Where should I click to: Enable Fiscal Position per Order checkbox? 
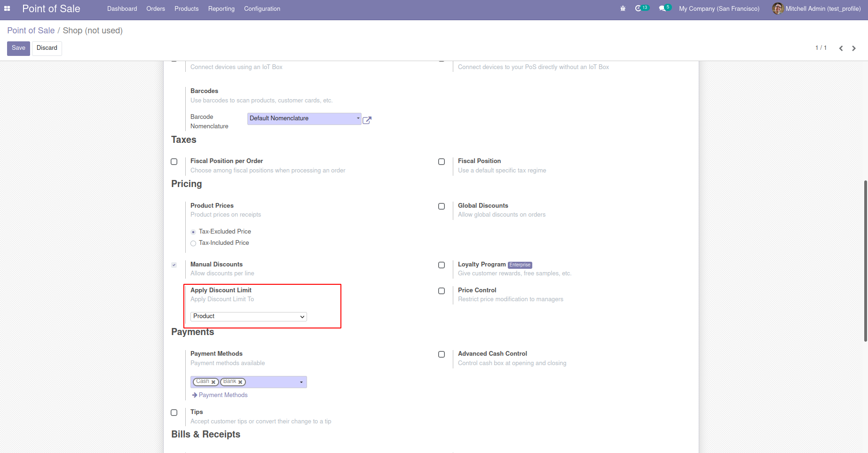[174, 162]
